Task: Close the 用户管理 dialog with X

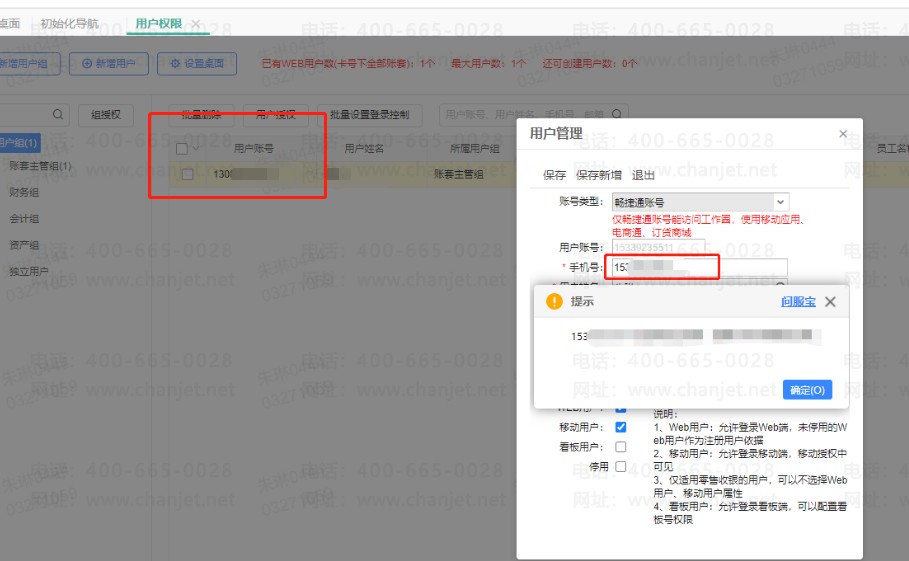Action: [843, 133]
